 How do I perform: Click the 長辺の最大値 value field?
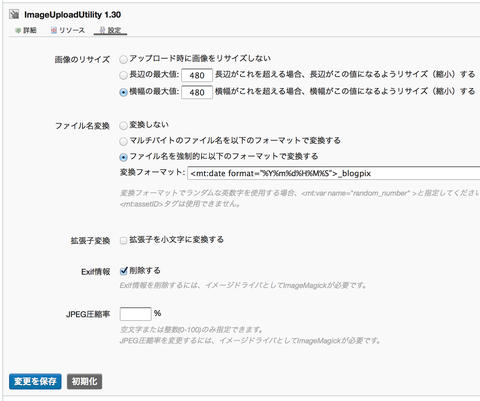197,75
